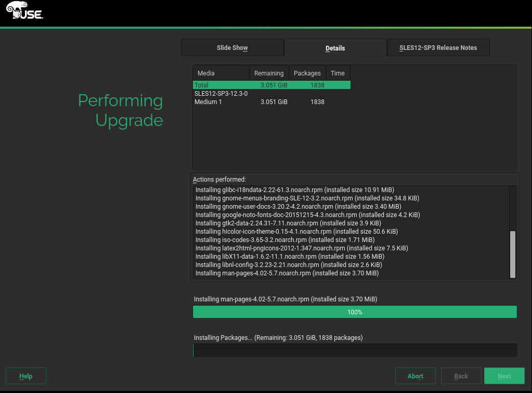Click the gtk2-data log entry

click(x=288, y=223)
